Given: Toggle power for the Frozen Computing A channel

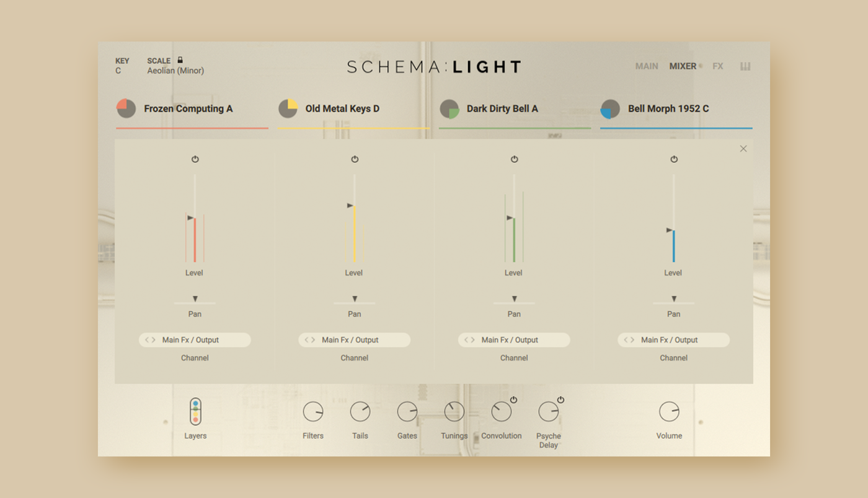Looking at the screenshot, I should [x=195, y=159].
